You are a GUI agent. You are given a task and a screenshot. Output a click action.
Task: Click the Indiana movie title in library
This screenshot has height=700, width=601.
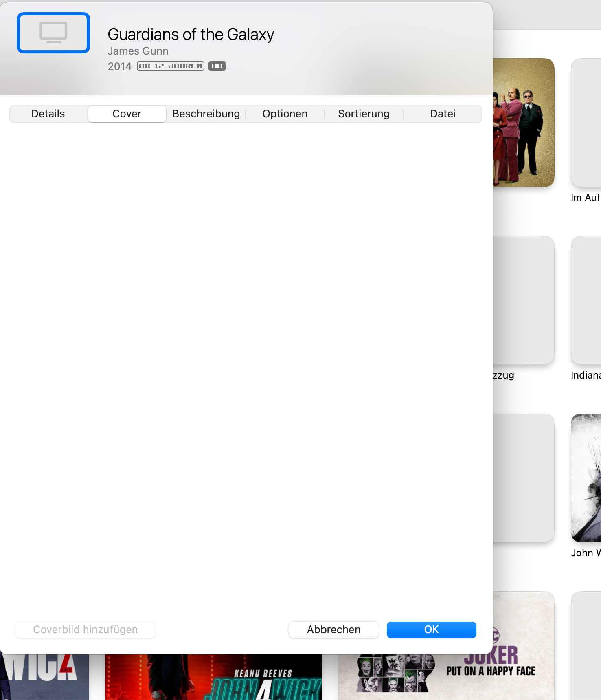pyautogui.click(x=586, y=375)
